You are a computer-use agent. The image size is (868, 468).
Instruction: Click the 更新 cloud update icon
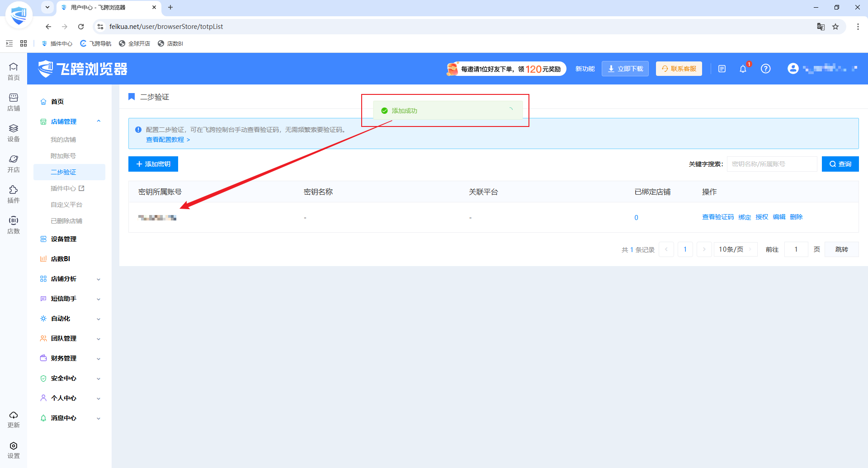[x=14, y=419]
